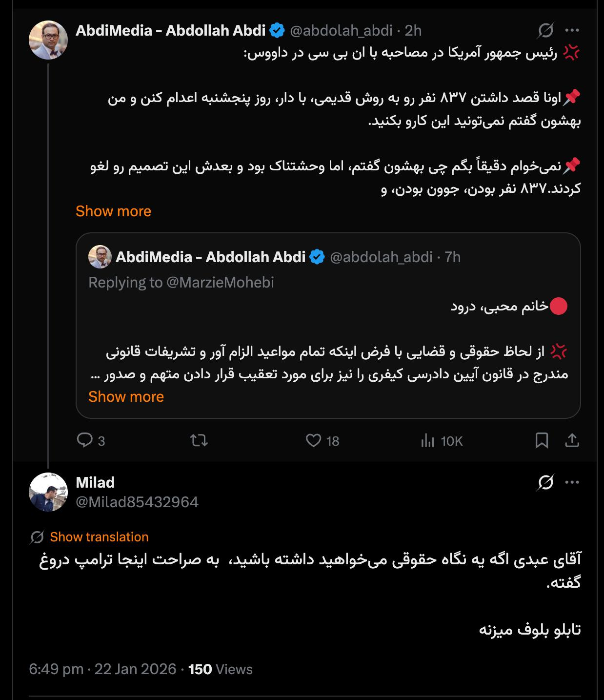The width and height of the screenshot is (604, 700).
Task: Share Abdi's post via share icon
Action: click(x=572, y=441)
